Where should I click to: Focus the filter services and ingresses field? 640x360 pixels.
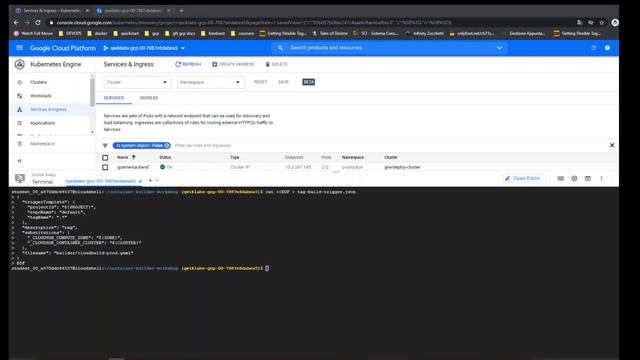[203, 145]
